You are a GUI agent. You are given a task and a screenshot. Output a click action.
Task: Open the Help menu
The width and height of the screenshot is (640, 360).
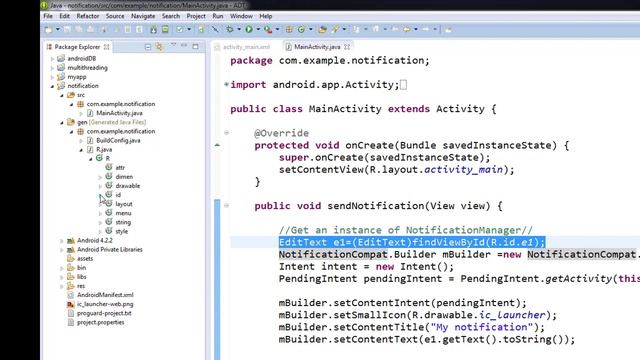pyautogui.click(x=266, y=16)
